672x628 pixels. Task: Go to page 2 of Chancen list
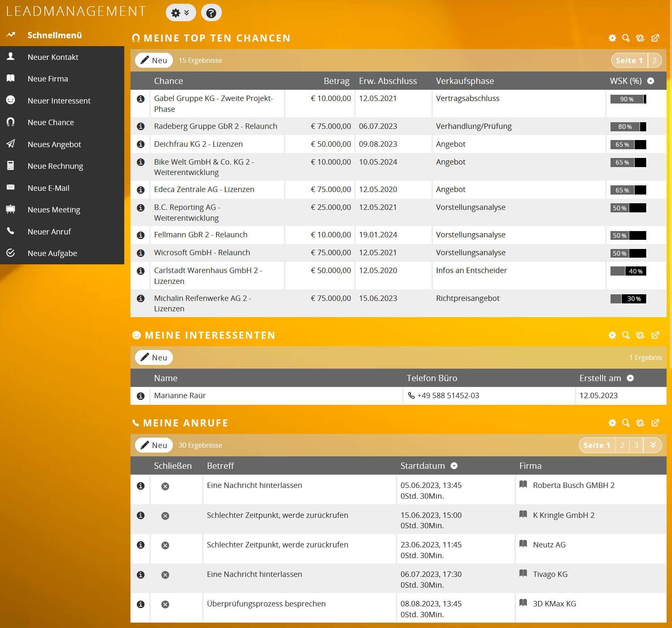(x=655, y=60)
